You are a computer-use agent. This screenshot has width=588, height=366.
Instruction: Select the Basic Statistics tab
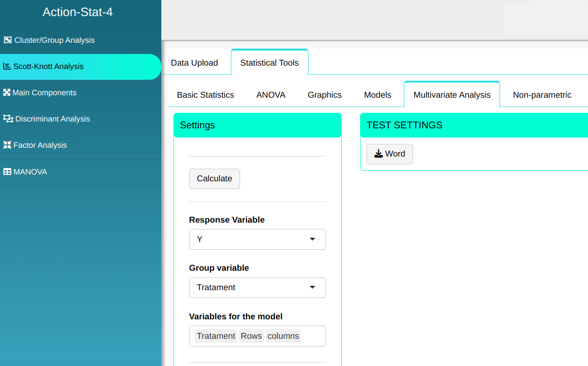tap(205, 95)
